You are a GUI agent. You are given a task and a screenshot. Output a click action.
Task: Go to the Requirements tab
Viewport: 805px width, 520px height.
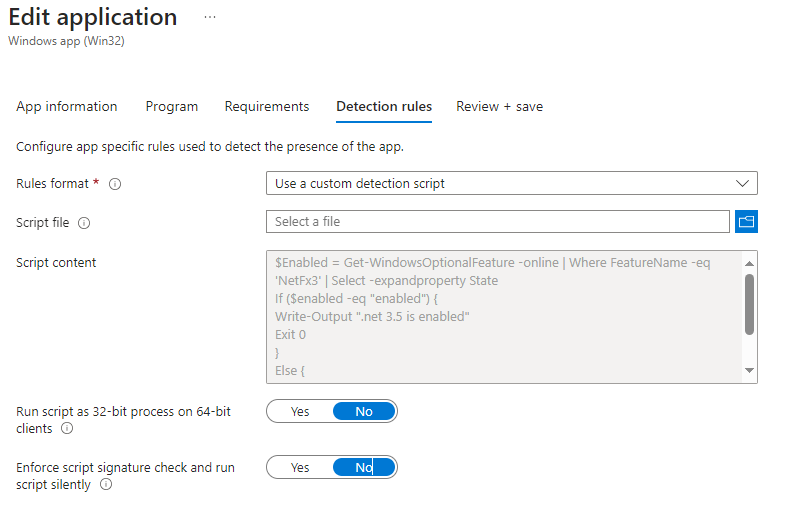click(267, 106)
